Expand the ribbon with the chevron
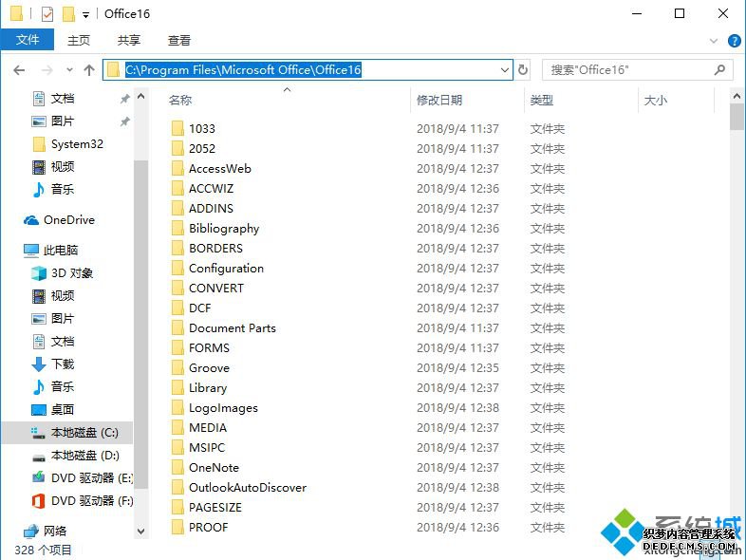 click(x=714, y=41)
